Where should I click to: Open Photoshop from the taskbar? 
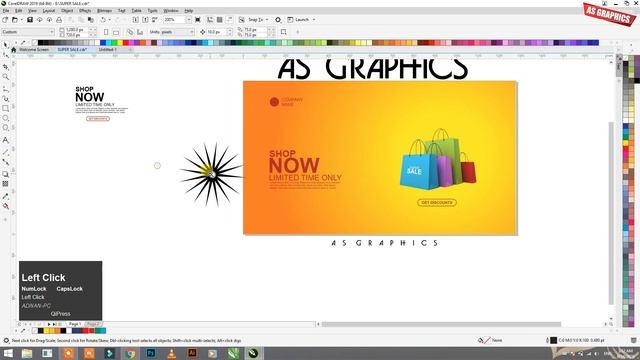[x=151, y=353]
